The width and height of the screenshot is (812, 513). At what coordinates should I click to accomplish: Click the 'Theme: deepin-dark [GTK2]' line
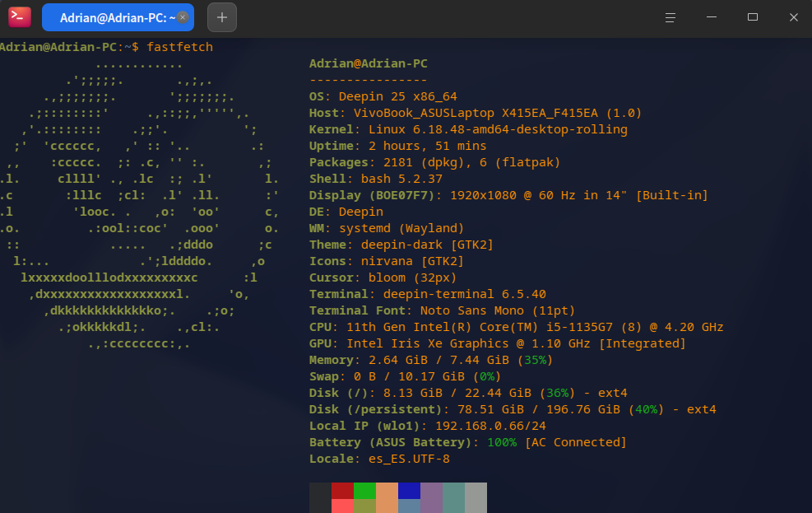pyautogui.click(x=401, y=245)
